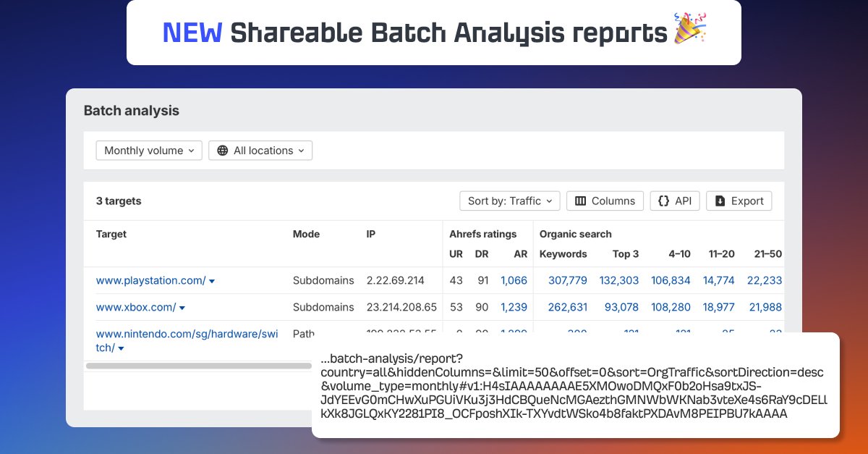
Task: Click the download icon beside Export
Action: click(720, 201)
